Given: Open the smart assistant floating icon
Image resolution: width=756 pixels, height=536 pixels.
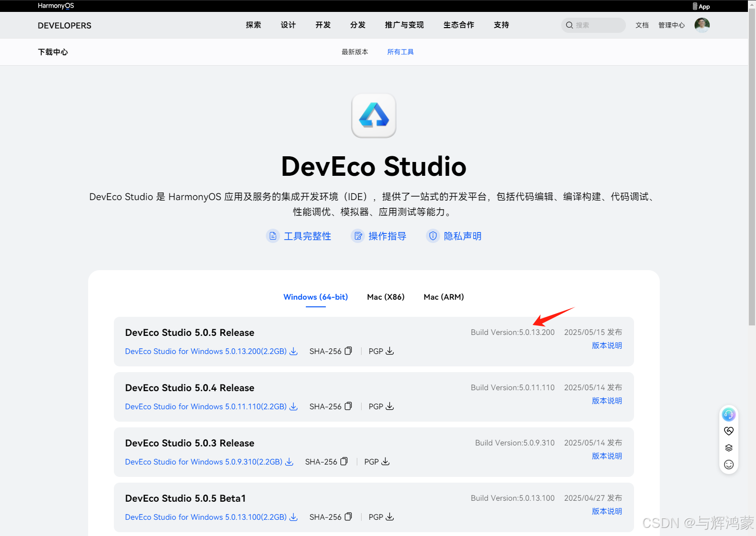Looking at the screenshot, I should (729, 415).
